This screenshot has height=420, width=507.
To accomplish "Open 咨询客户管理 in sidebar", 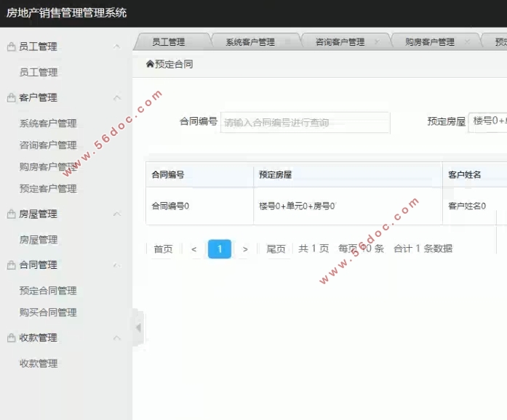I will 48,145.
